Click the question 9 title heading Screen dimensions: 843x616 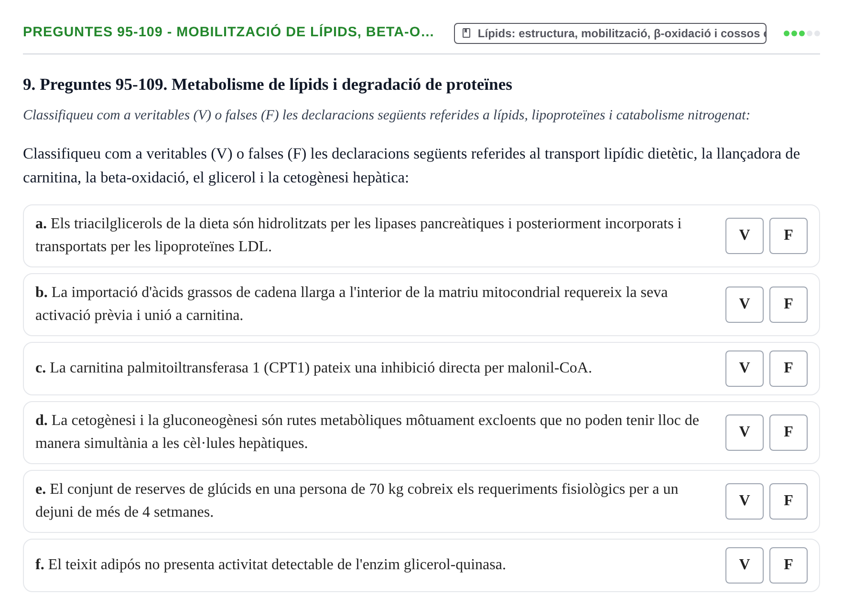(x=268, y=85)
